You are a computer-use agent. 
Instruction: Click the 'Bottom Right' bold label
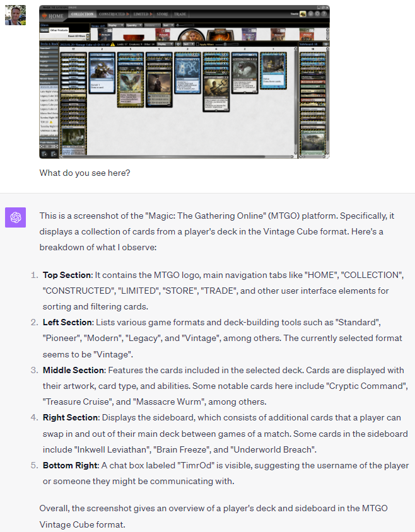point(71,465)
